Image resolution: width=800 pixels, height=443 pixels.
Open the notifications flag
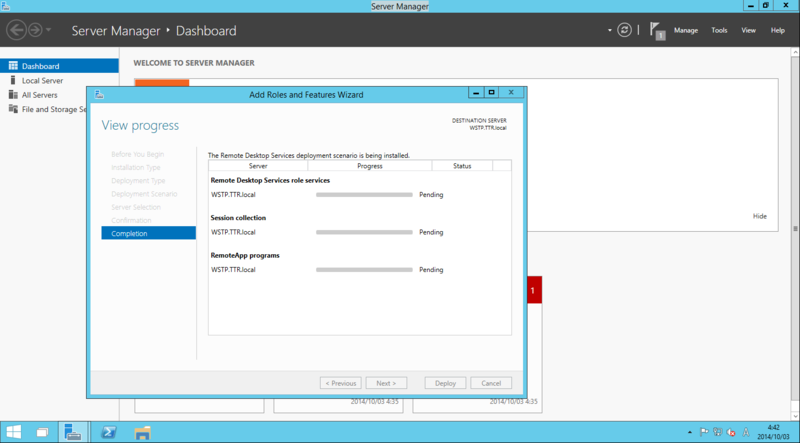(657, 30)
